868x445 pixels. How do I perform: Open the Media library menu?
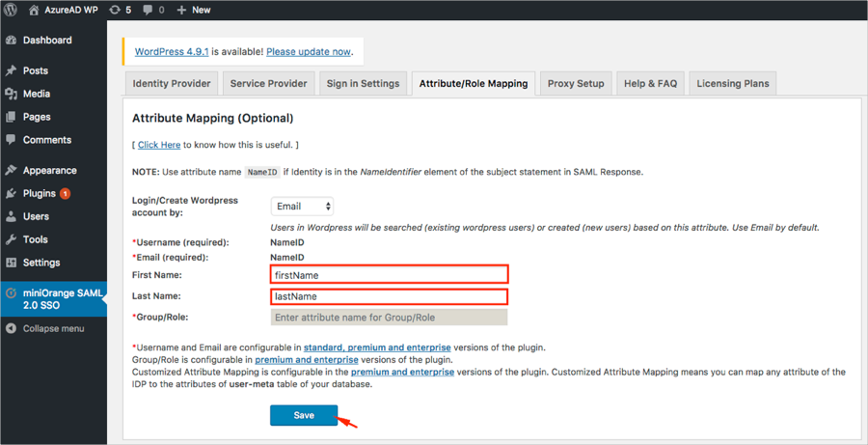click(x=37, y=94)
